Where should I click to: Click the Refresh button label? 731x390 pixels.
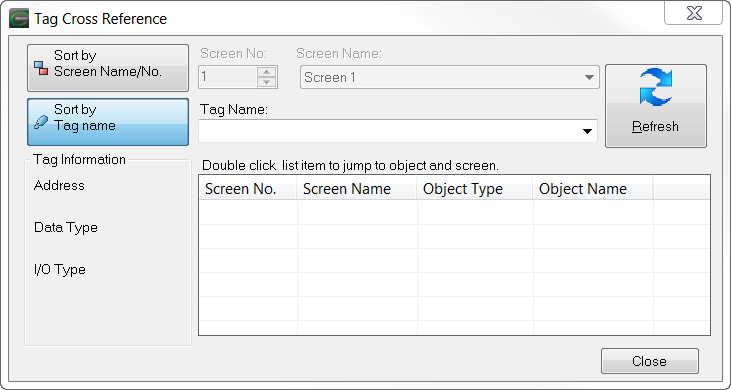655,127
